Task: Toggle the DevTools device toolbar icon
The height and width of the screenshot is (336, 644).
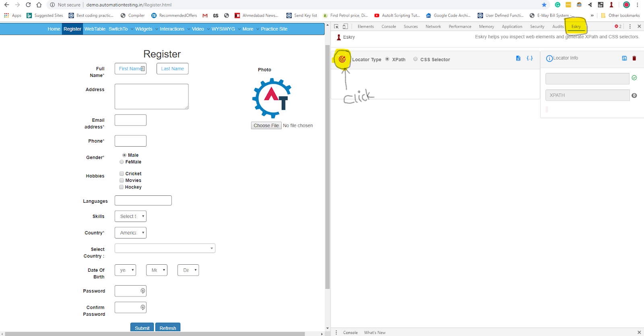Action: (345, 27)
